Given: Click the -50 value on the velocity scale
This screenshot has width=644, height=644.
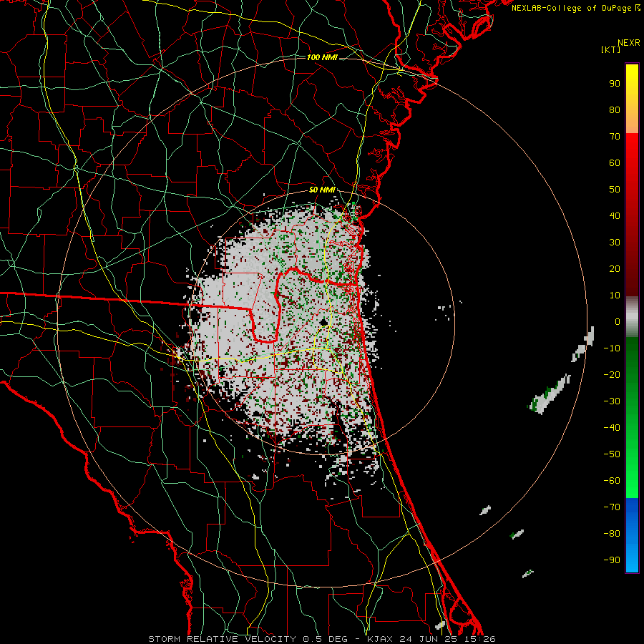Looking at the screenshot, I should point(612,454).
